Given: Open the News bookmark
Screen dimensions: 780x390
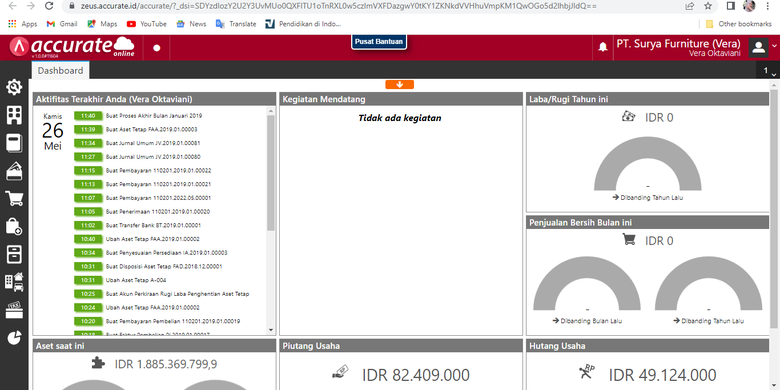Looking at the screenshot, I should [x=192, y=24].
